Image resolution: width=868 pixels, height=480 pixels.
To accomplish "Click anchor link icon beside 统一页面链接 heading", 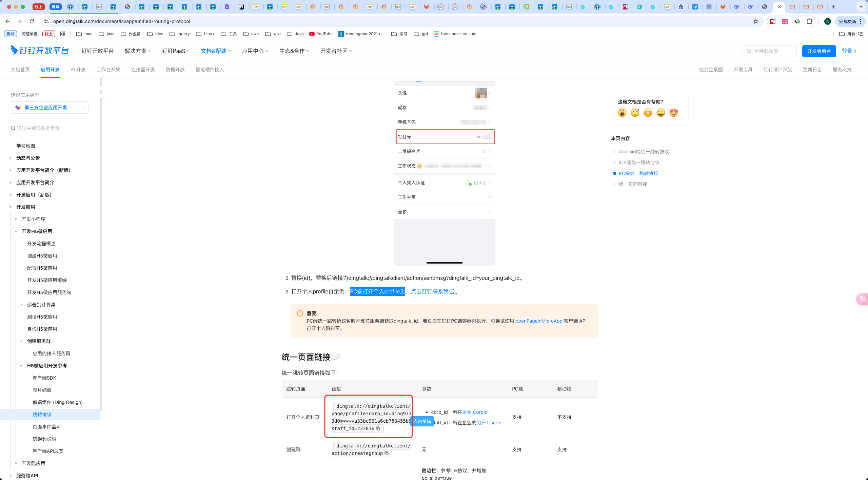I will click(336, 357).
